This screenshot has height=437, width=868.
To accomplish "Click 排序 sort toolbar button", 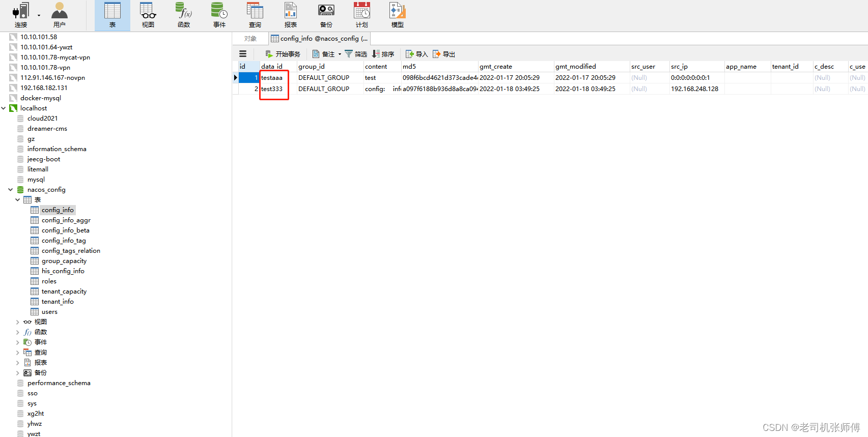I will click(383, 54).
